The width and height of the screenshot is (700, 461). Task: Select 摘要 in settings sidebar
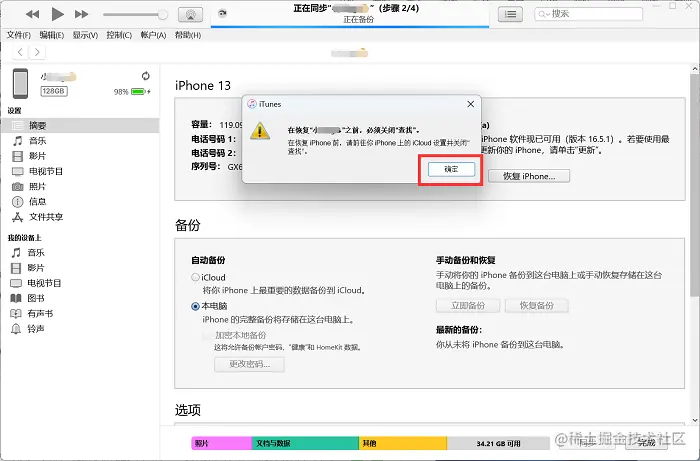click(80, 125)
